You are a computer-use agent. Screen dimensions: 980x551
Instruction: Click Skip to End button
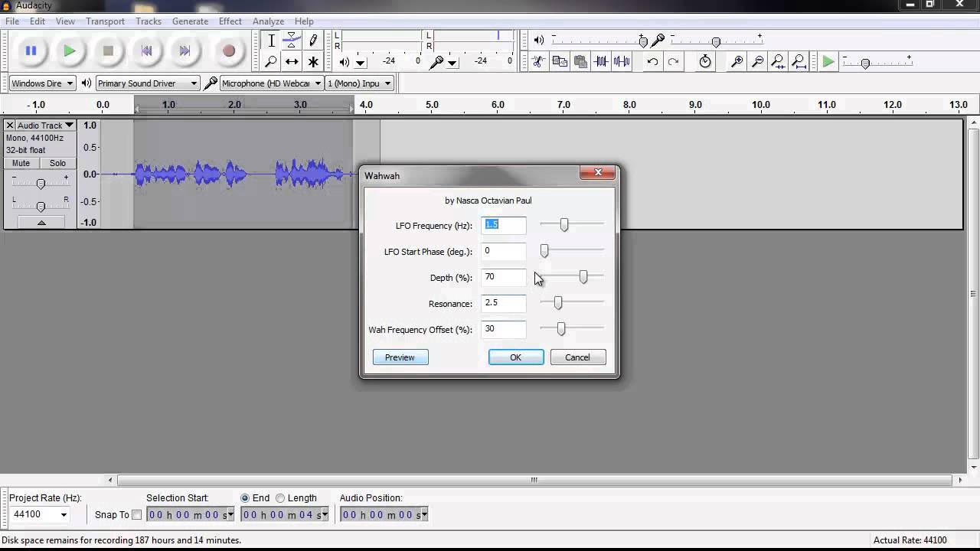(185, 51)
